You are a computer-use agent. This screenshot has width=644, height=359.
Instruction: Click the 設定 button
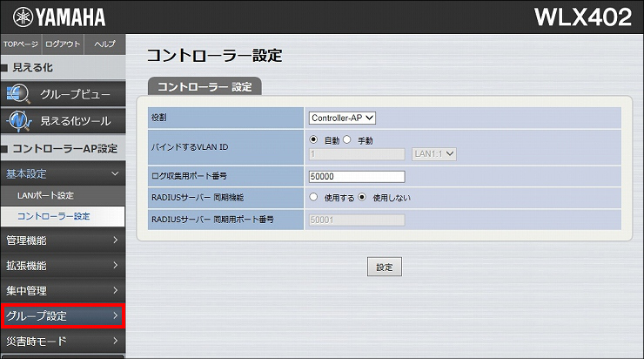pyautogui.click(x=385, y=267)
